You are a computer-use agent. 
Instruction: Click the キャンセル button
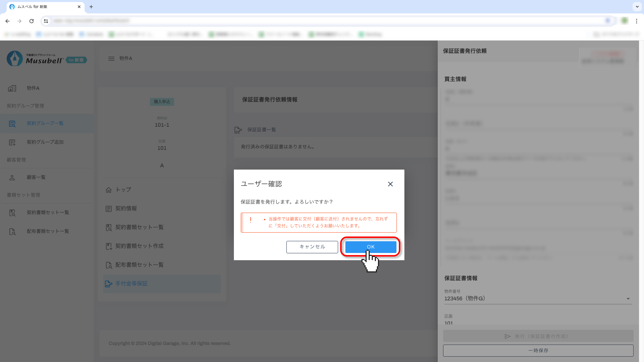(312, 247)
